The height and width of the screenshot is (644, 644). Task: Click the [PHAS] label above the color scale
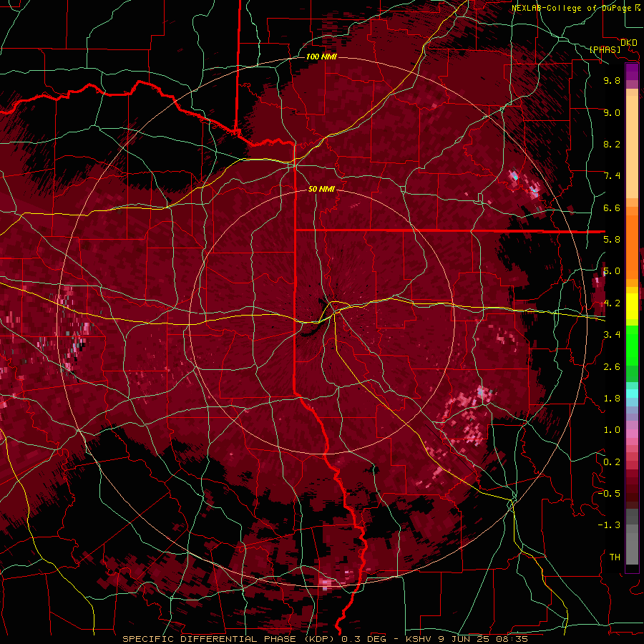point(605,49)
